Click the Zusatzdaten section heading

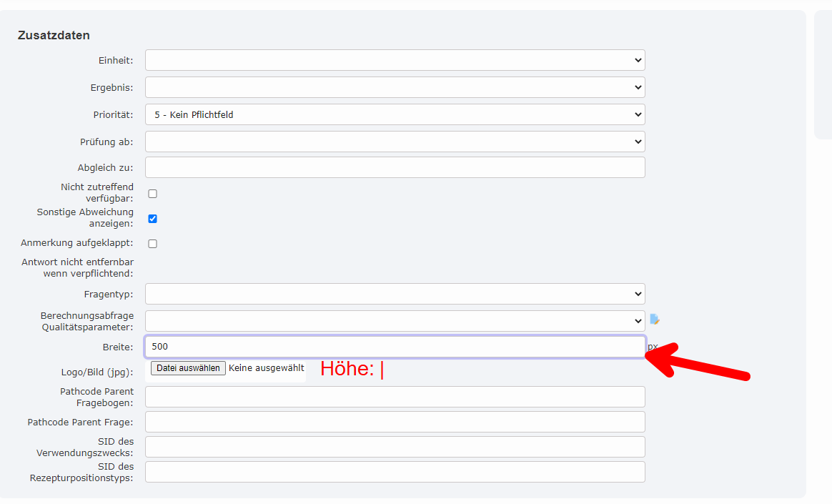[x=54, y=35]
